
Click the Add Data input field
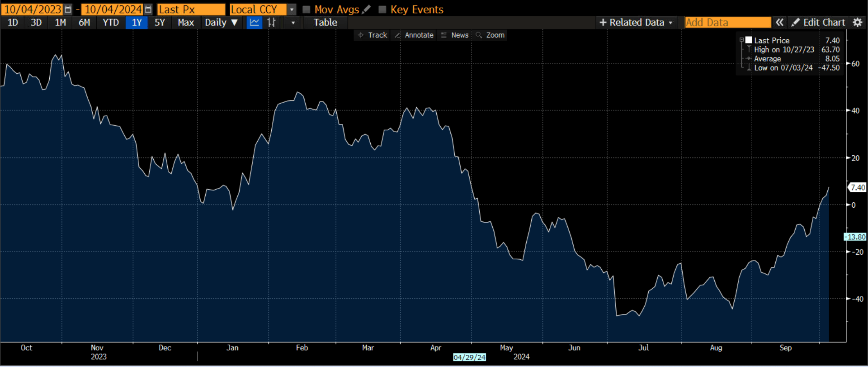click(x=728, y=23)
